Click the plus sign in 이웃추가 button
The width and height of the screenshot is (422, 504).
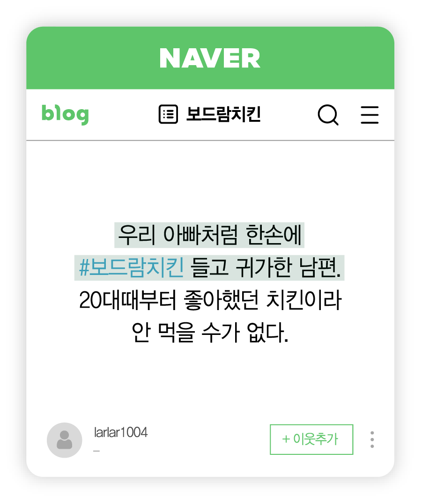coord(286,439)
